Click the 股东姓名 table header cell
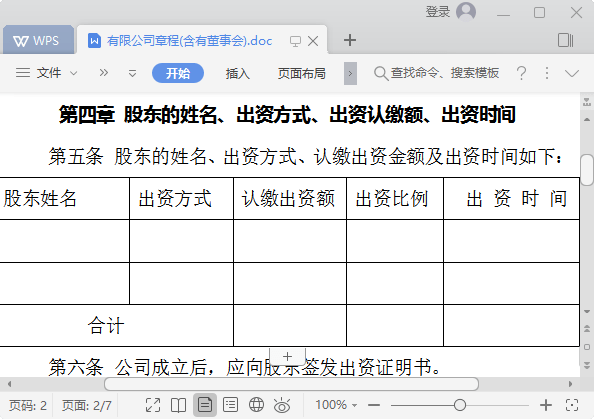The image size is (594, 419). [64, 199]
